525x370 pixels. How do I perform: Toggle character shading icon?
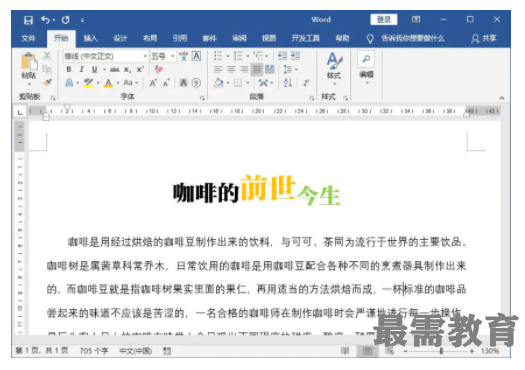[183, 83]
